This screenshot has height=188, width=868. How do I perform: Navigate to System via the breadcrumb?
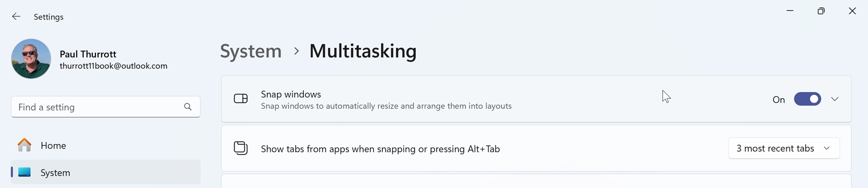(x=250, y=51)
